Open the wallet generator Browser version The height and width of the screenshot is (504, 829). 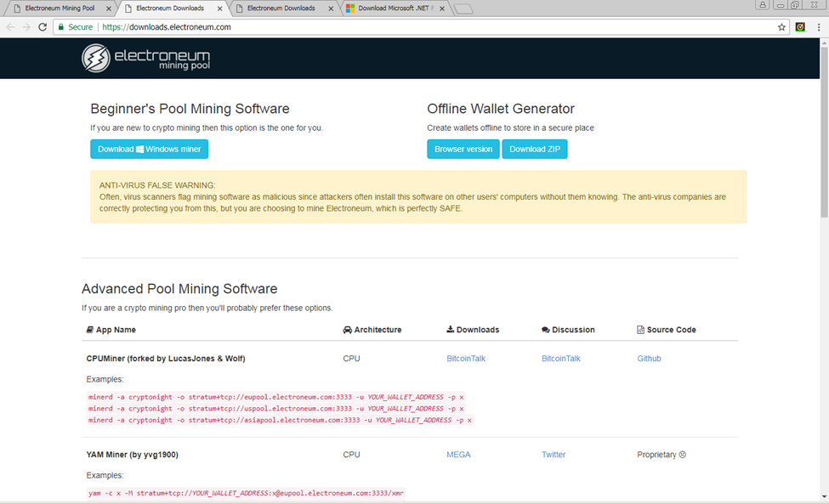[463, 149]
